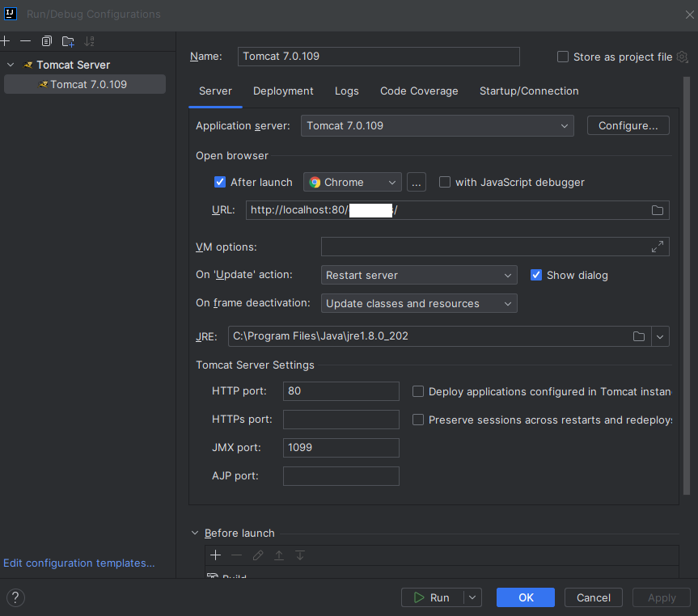
Task: Switch to the Logs tab
Action: 347,91
